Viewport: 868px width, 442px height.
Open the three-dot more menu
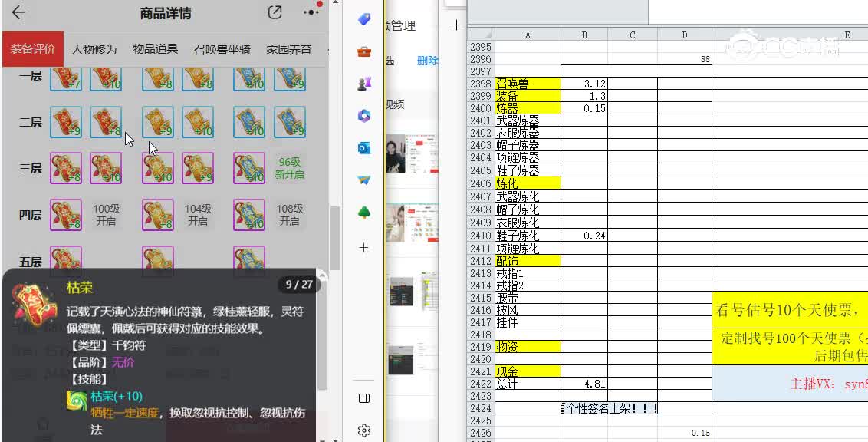[x=311, y=12]
